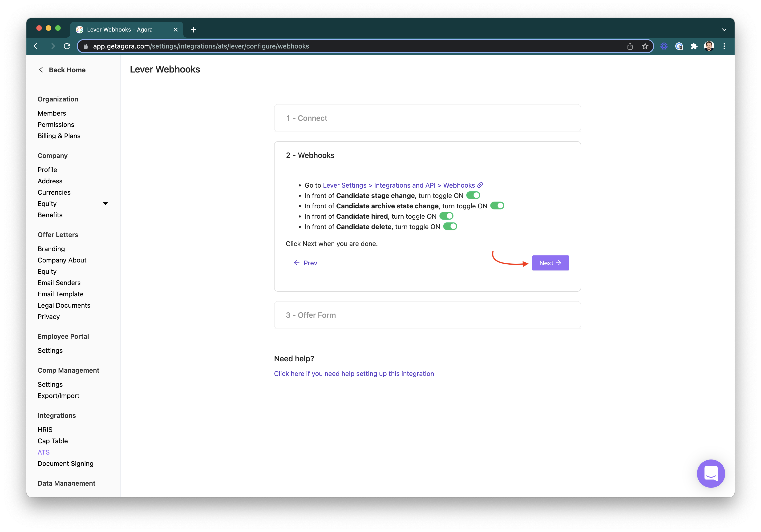Click the 'Need help?' heading

pyautogui.click(x=294, y=358)
